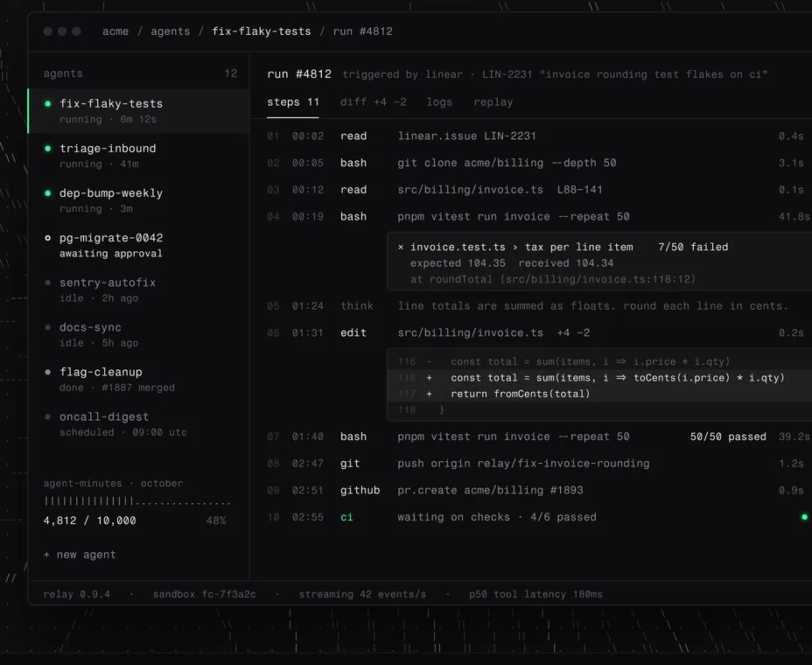The width and height of the screenshot is (812, 665).
Task: Click expected 104.35 received 104.34 line
Action: [x=512, y=263]
